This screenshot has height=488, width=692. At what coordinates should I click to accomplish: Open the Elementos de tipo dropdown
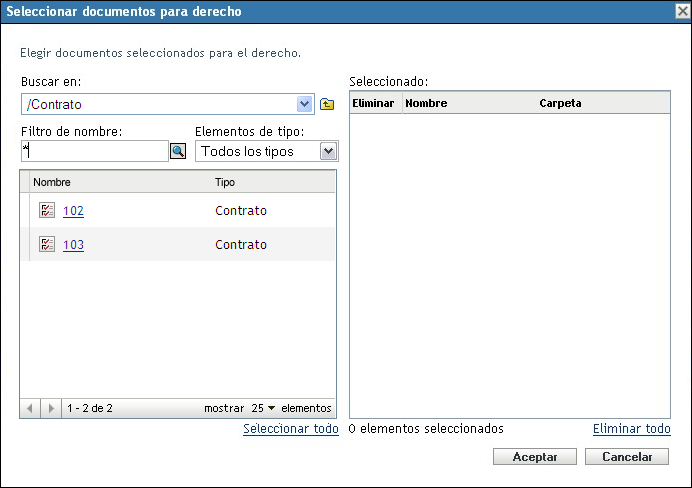coord(328,151)
